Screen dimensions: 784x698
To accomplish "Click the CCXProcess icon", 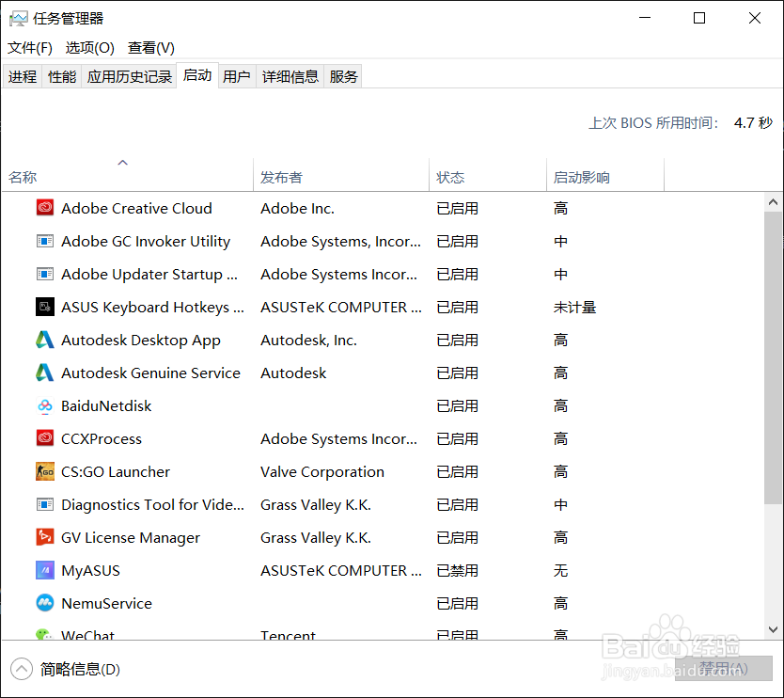I will [45, 438].
